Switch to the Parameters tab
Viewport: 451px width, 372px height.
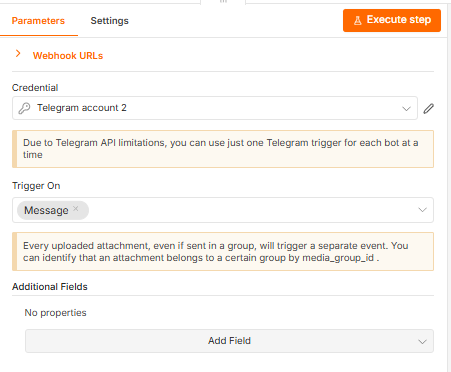click(x=38, y=21)
